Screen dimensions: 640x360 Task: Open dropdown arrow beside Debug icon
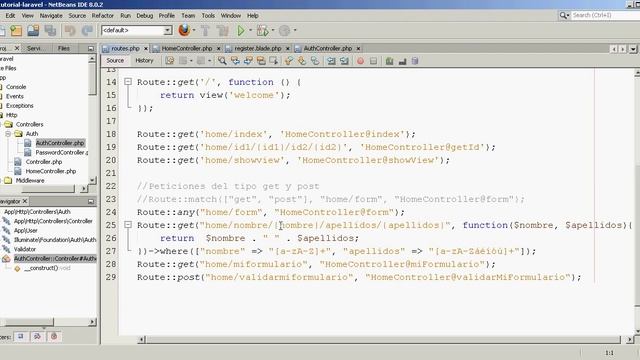(273, 30)
